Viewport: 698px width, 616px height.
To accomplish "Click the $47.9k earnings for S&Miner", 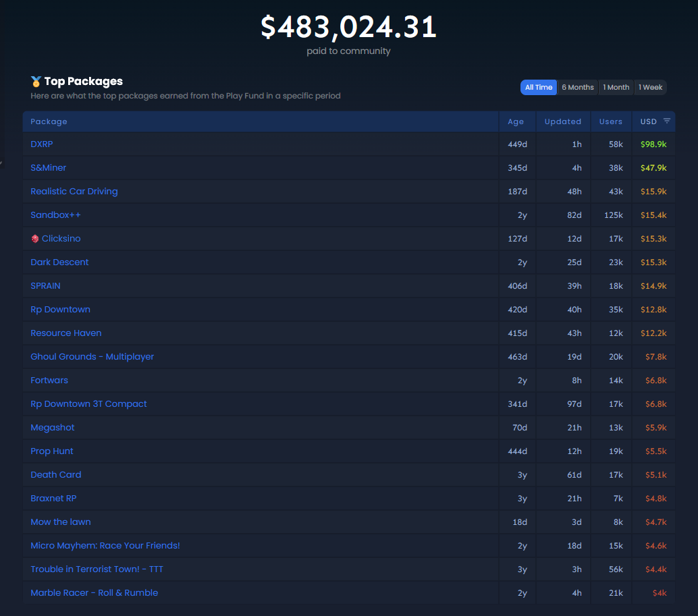I will coord(653,168).
